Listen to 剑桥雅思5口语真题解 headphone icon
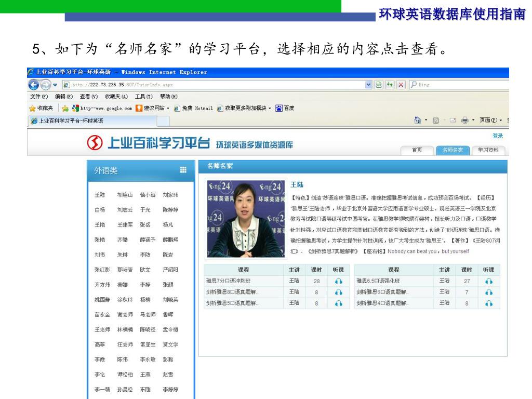This screenshot has width=532, height=399. [x=338, y=303]
